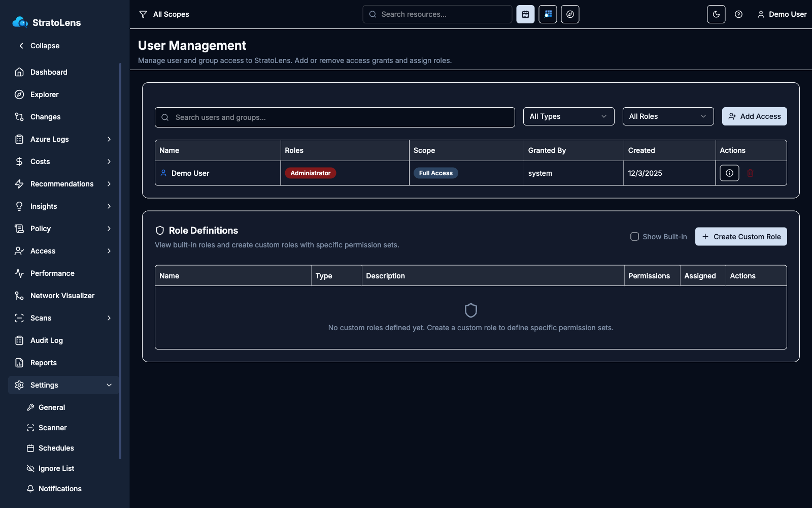Open Audit Log in sidebar

point(63,340)
